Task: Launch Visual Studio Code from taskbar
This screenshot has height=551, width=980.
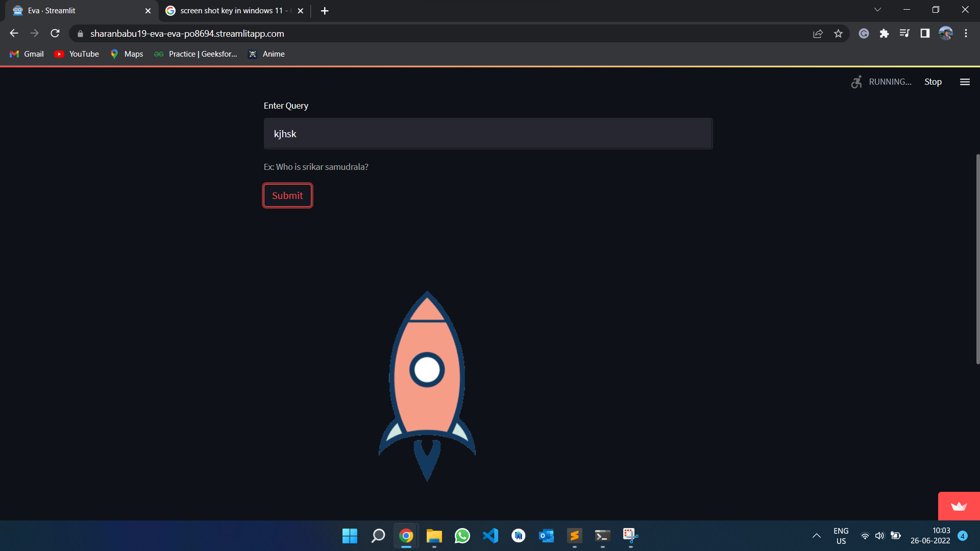Action: pyautogui.click(x=490, y=536)
